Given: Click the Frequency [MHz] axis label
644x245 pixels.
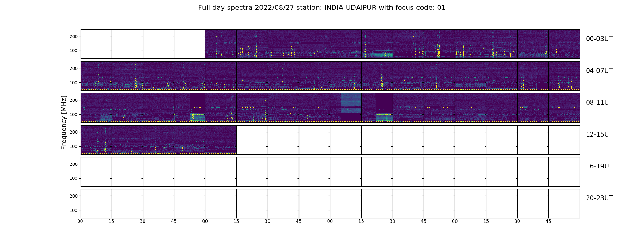Looking at the screenshot, I should click(64, 123).
